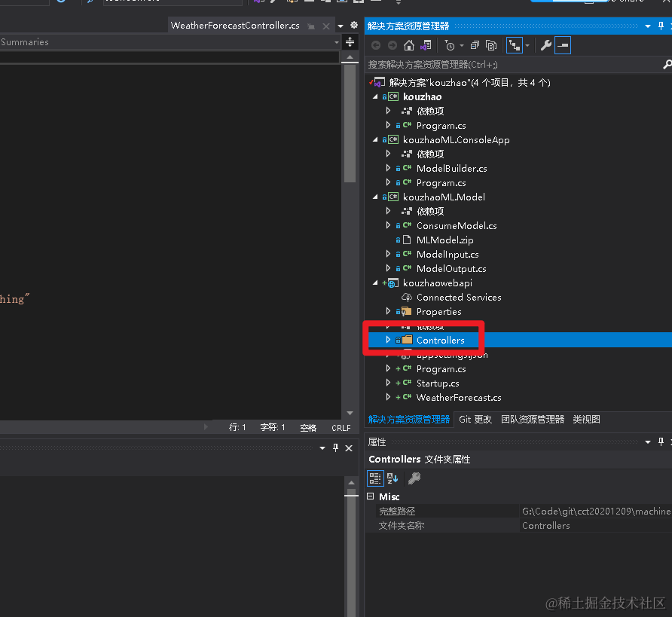
Task: Select ModelOutput.cs file
Action: point(451,269)
